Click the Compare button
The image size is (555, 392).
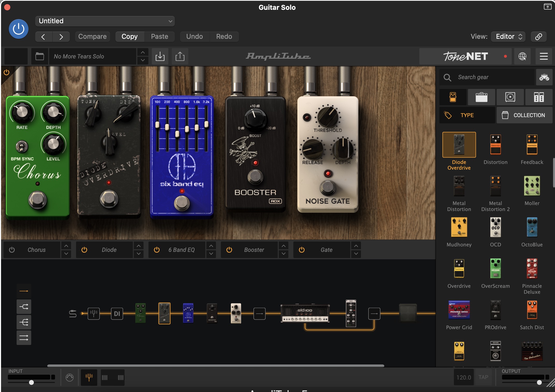92,36
